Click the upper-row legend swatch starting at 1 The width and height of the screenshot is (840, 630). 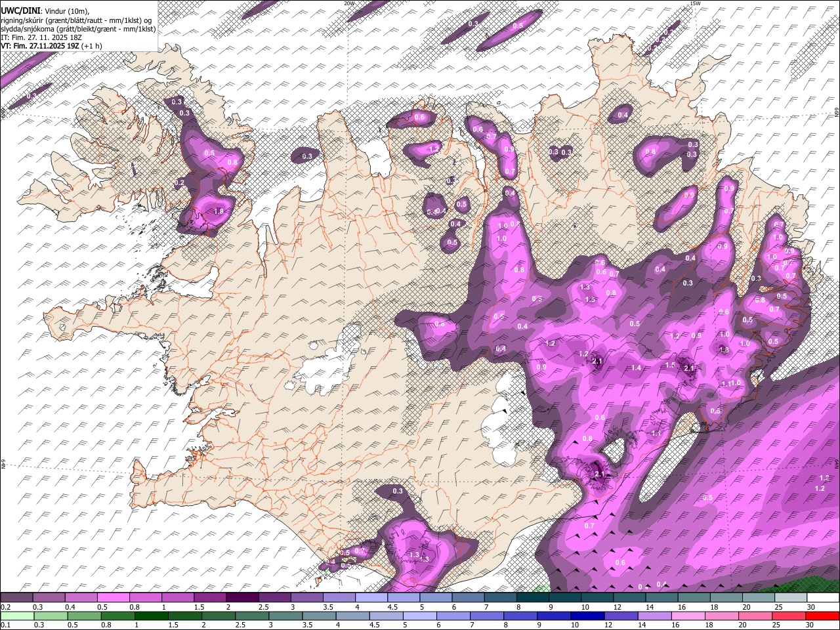(x=177, y=598)
